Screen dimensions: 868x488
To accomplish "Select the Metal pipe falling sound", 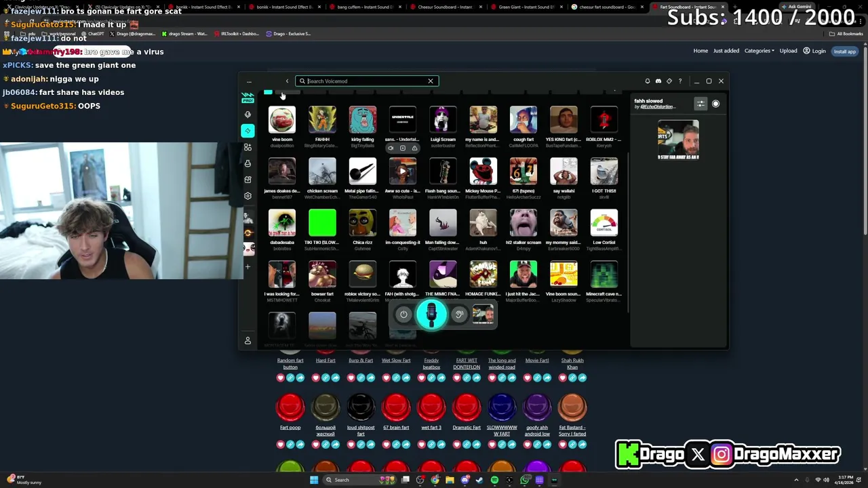I will tap(362, 171).
